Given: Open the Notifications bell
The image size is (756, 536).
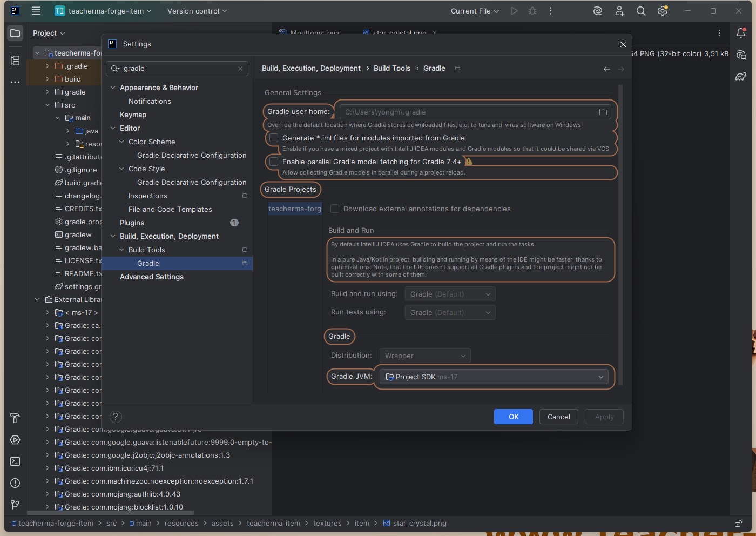Looking at the screenshot, I should click(741, 32).
